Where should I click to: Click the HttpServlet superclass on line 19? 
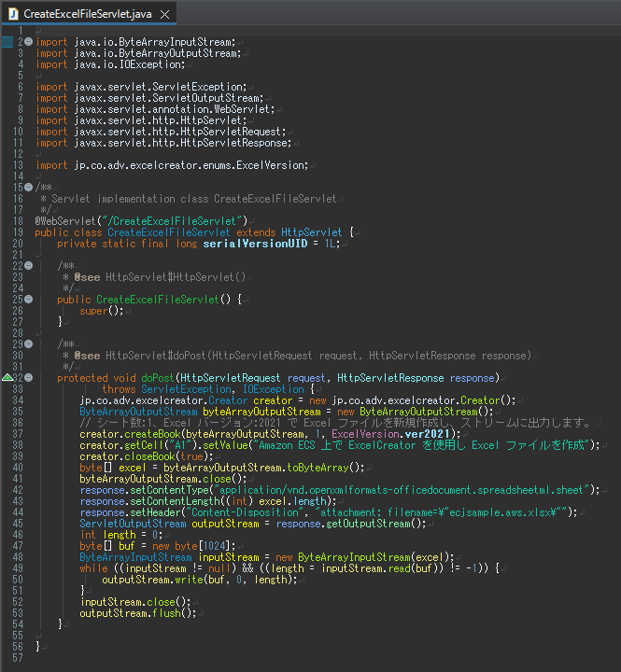311,232
